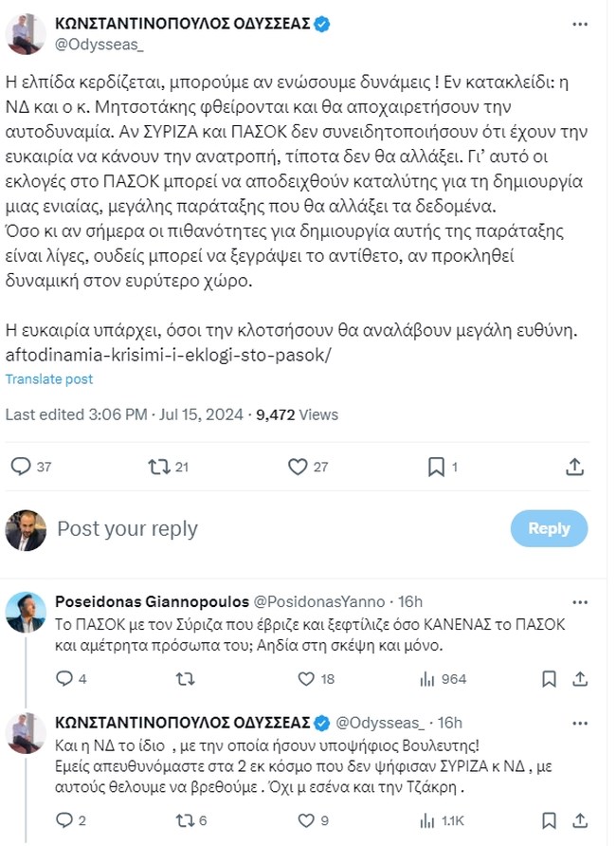This screenshot has width=616, height=846.
Task: Open Poseidonas Giannopoulos profile picture
Action: [x=25, y=614]
